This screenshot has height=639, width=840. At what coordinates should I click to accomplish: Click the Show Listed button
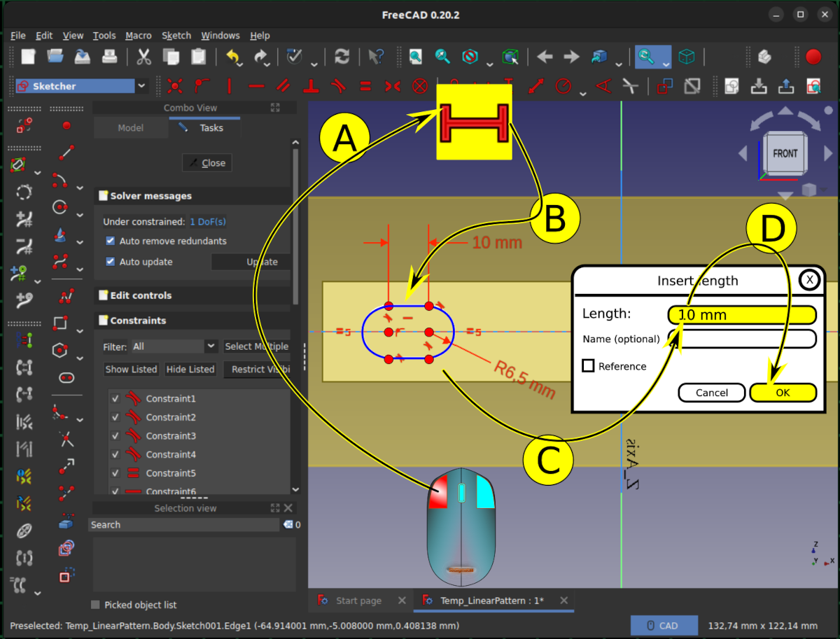point(132,370)
